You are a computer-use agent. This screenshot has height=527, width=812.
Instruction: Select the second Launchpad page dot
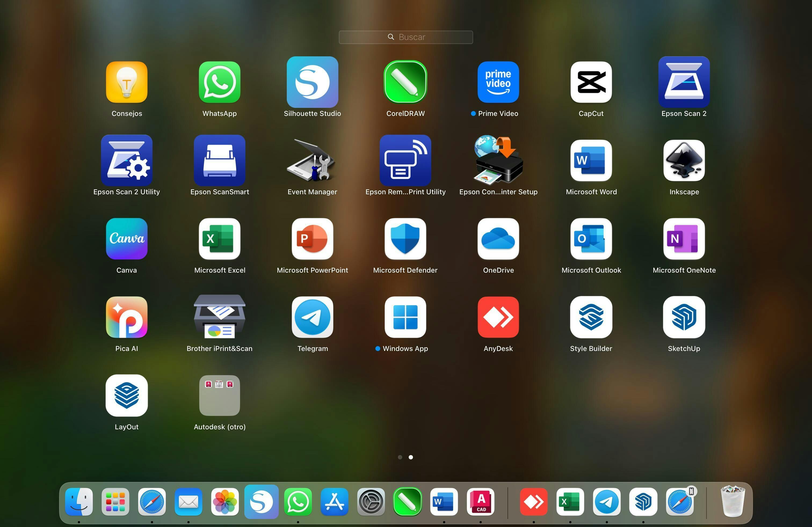click(x=411, y=457)
